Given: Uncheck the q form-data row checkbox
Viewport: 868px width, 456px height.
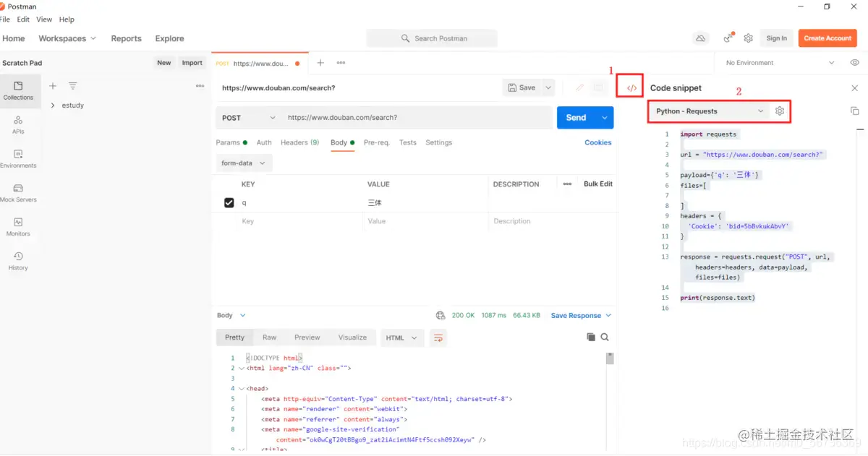Looking at the screenshot, I should (x=229, y=203).
